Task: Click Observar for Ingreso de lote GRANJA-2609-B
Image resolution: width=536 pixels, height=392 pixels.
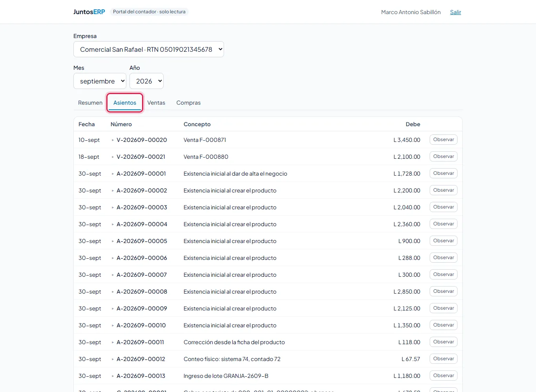Action: coord(443,376)
